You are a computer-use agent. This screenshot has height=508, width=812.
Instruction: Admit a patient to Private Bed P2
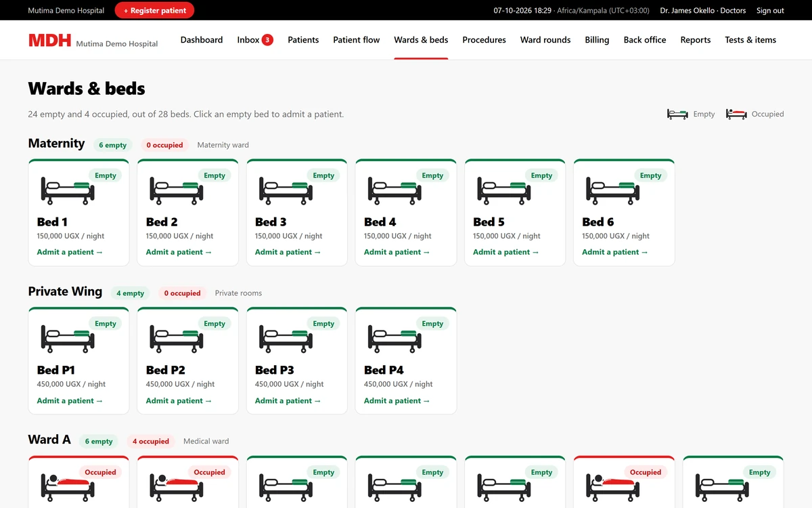tap(179, 400)
